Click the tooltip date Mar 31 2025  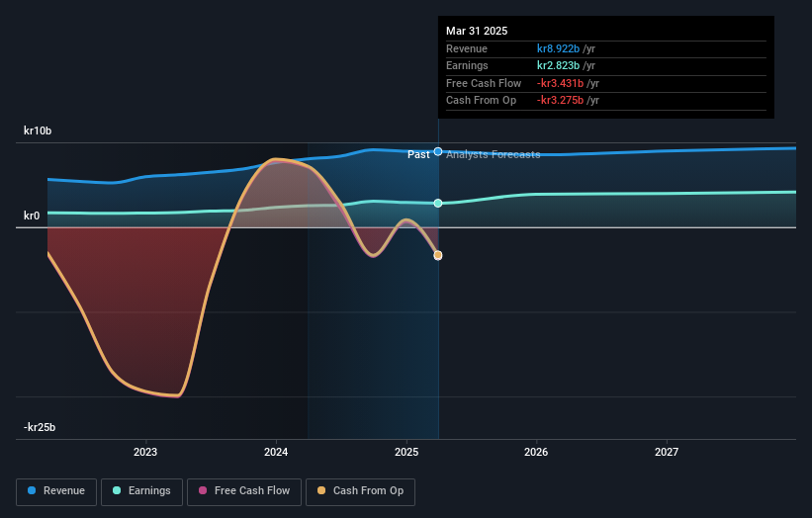tap(477, 31)
